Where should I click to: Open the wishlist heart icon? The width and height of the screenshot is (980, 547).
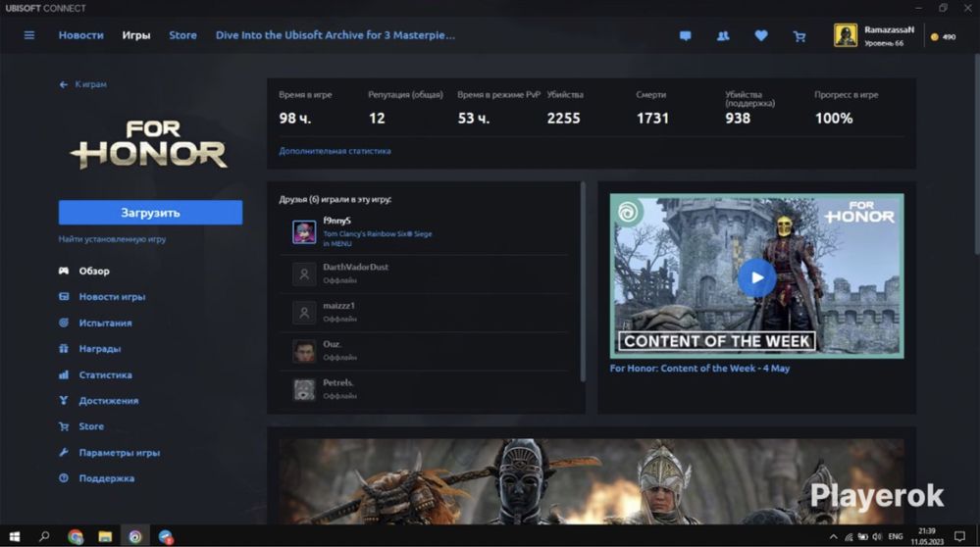760,35
